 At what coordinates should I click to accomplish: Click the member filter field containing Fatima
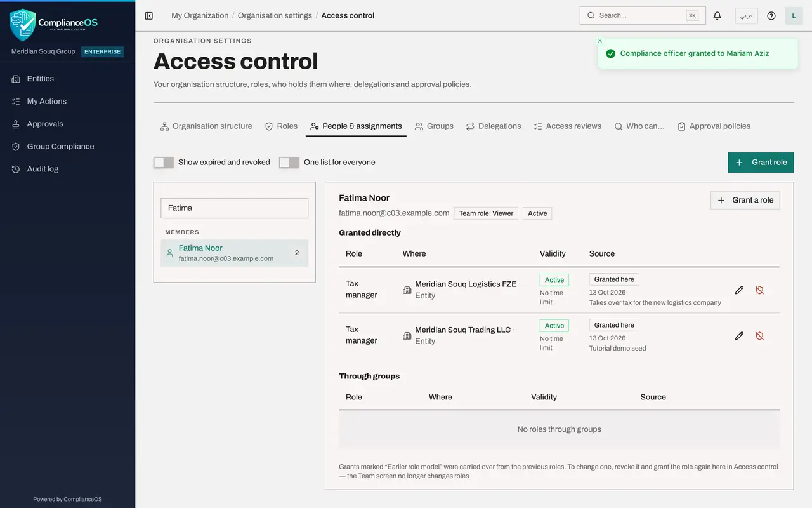click(234, 208)
